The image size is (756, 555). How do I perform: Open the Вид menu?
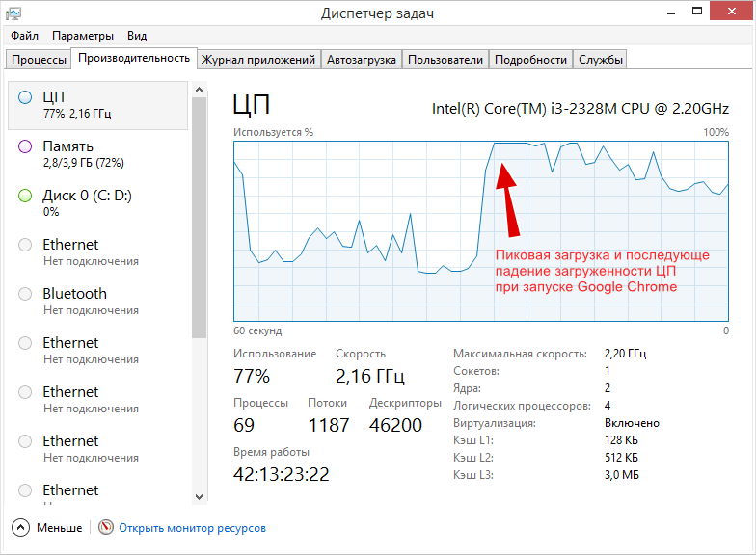coord(137,36)
